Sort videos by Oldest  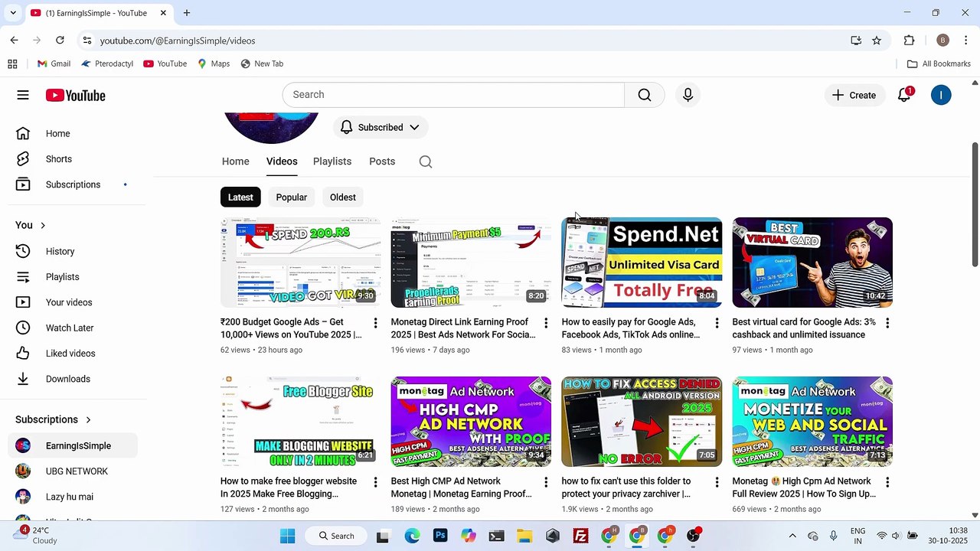pos(343,197)
